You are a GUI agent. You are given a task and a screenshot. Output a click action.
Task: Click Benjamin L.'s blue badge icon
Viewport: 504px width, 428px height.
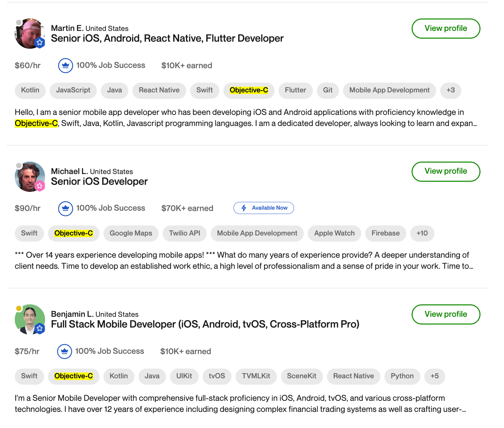(40, 328)
